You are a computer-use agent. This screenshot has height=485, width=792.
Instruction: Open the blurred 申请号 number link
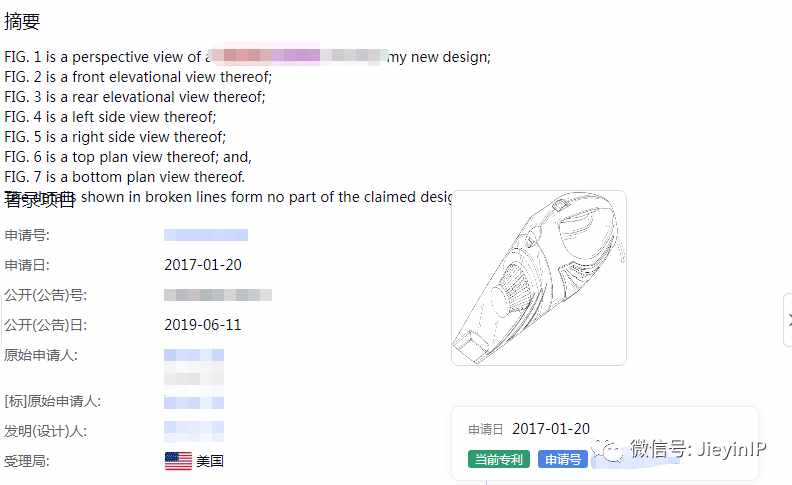point(206,235)
